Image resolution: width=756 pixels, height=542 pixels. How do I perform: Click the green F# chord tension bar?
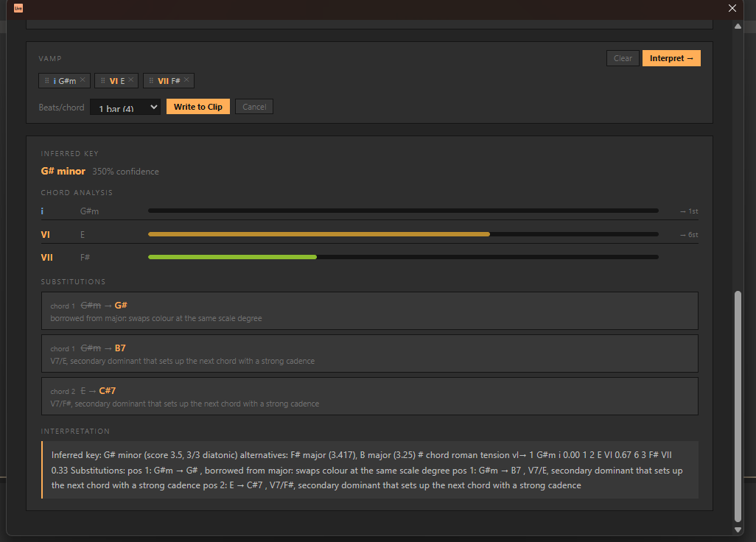(232, 257)
